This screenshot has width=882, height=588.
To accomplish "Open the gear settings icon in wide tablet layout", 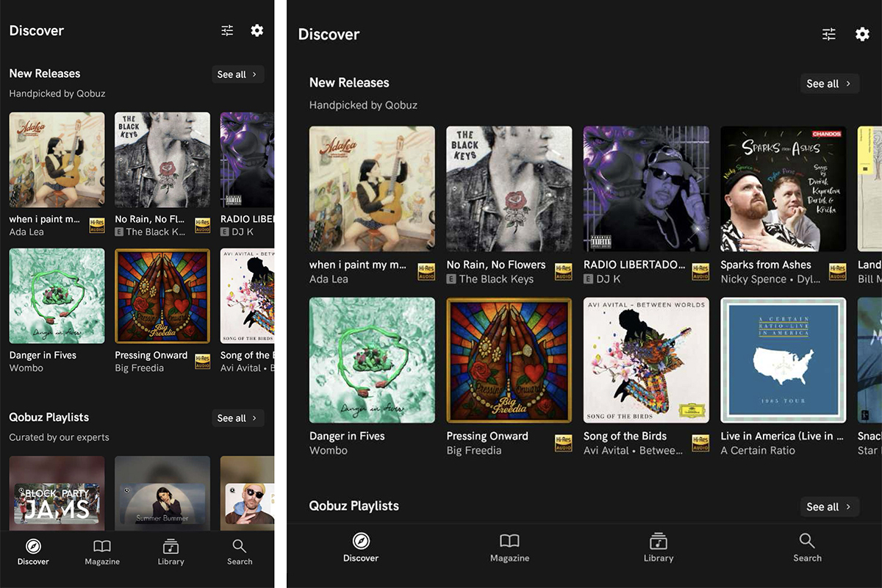I will click(x=862, y=35).
